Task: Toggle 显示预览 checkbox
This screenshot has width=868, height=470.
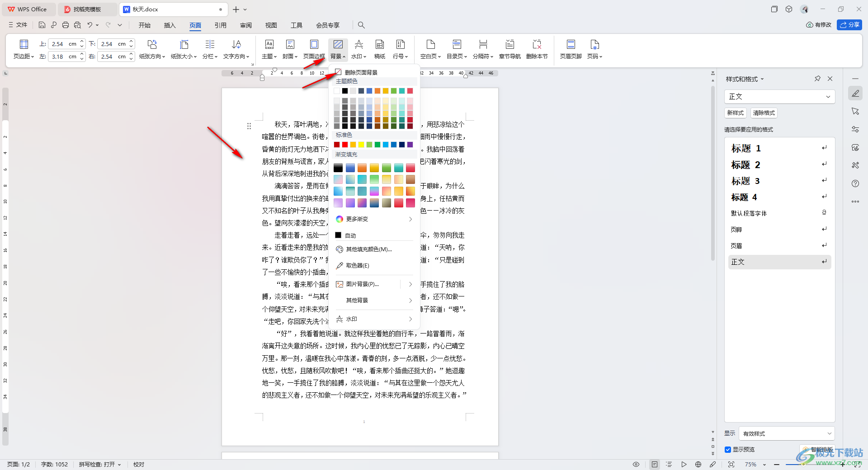Action: [728, 450]
